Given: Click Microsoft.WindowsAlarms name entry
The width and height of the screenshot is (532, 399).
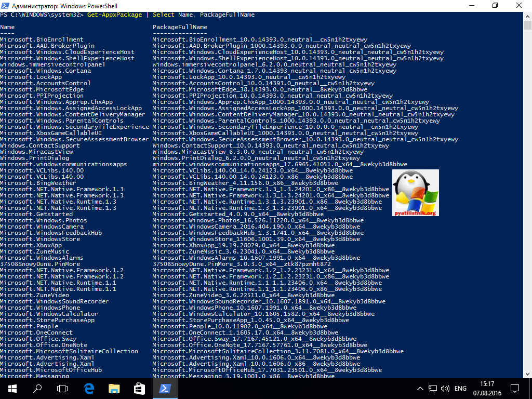Looking at the screenshot, I should (42, 258).
